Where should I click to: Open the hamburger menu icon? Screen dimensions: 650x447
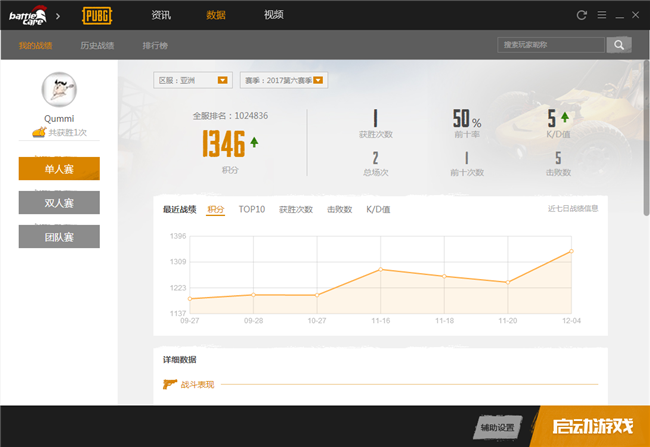pos(602,15)
